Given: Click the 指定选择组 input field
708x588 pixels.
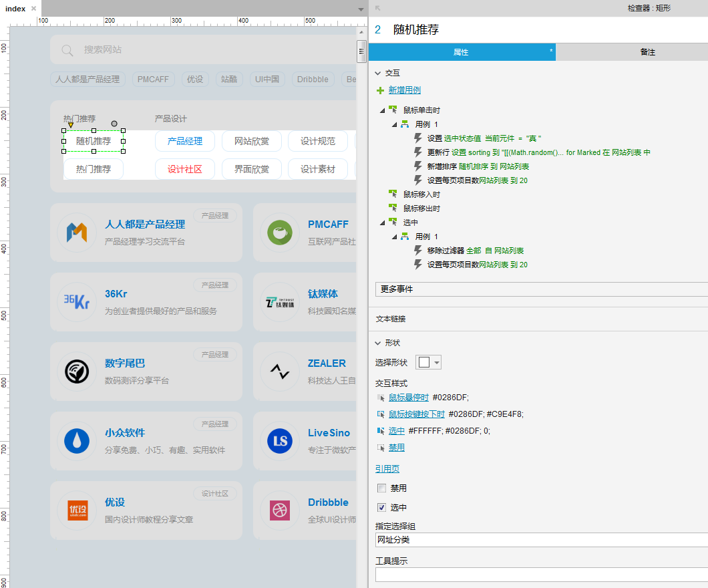Looking at the screenshot, I should click(x=542, y=540).
